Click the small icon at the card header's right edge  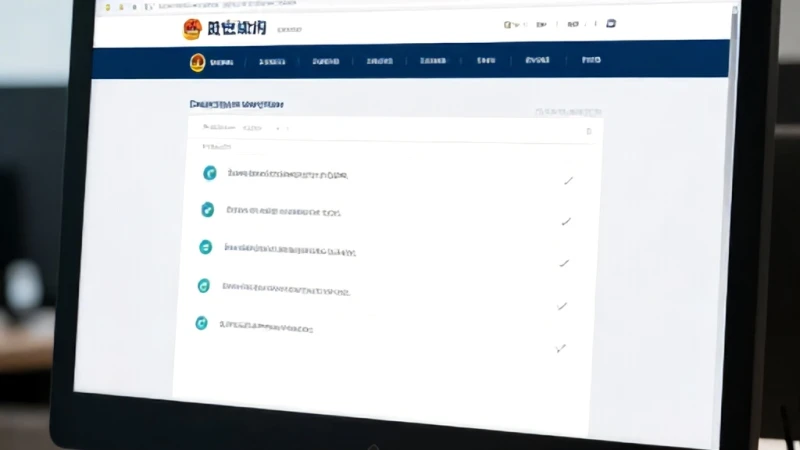pyautogui.click(x=589, y=131)
